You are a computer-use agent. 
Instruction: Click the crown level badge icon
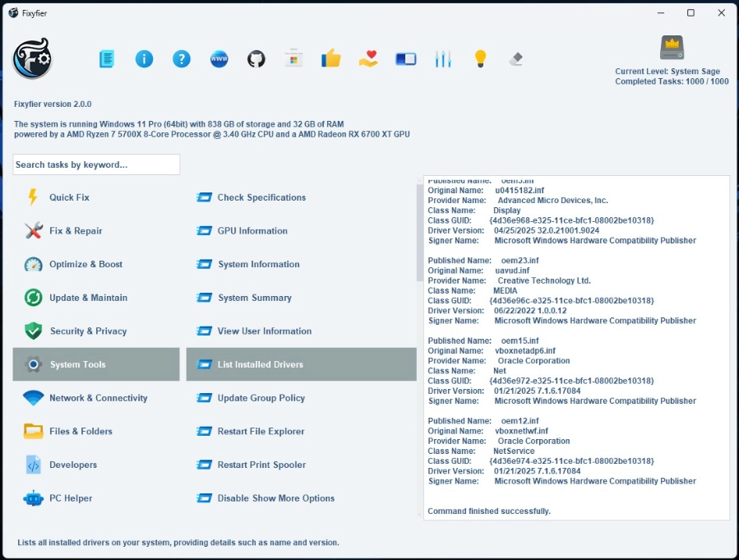(672, 48)
